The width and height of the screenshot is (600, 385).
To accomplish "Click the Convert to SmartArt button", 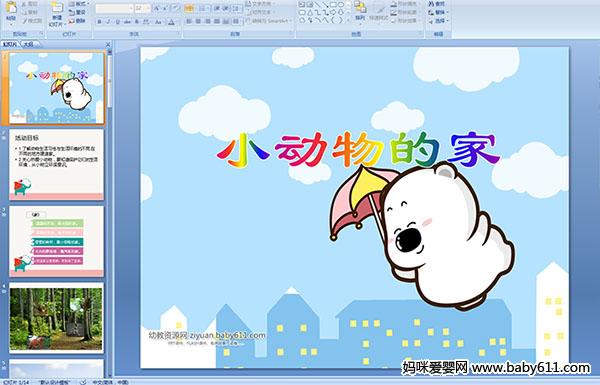I will pos(268,21).
